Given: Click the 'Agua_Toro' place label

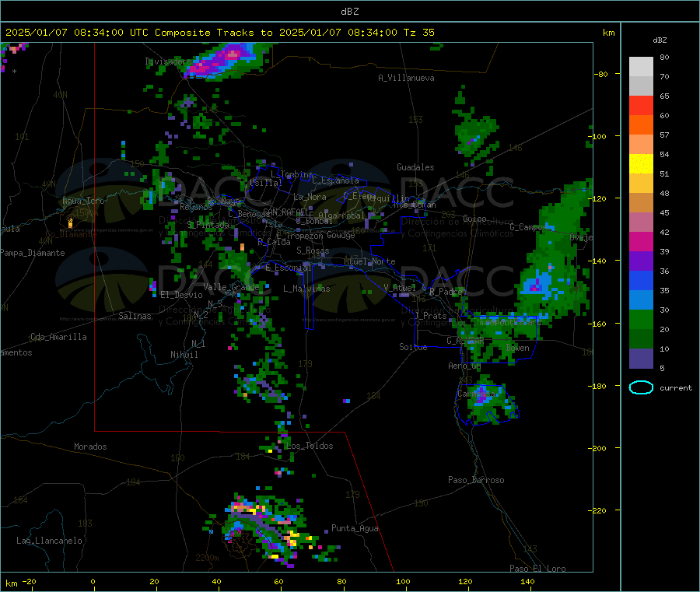Looking at the screenshot, I should 83,201.
